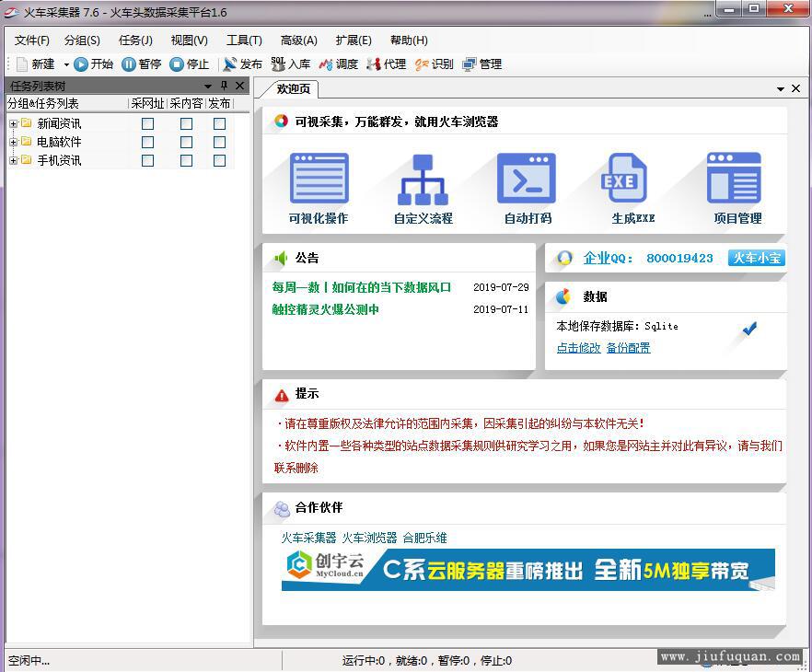Screen dimensions: 812x672
Task: Click the 入库 SQL import icon
Action: 278,64
